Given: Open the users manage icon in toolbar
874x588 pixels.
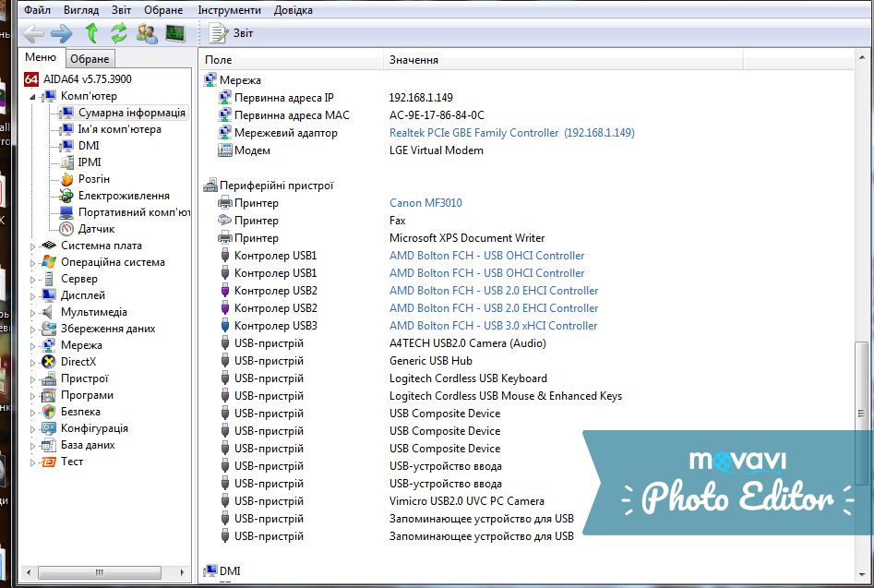Looking at the screenshot, I should [147, 33].
